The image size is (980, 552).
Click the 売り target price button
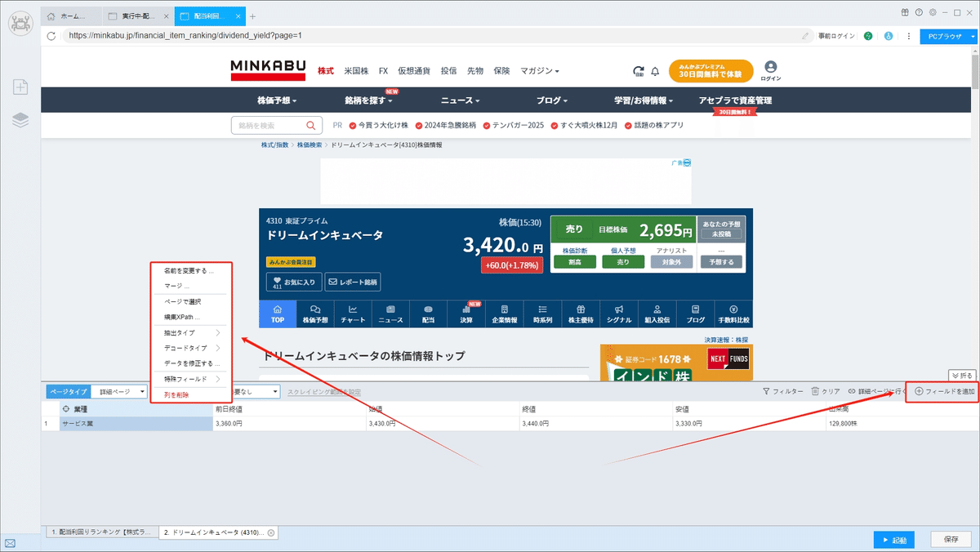coord(574,229)
